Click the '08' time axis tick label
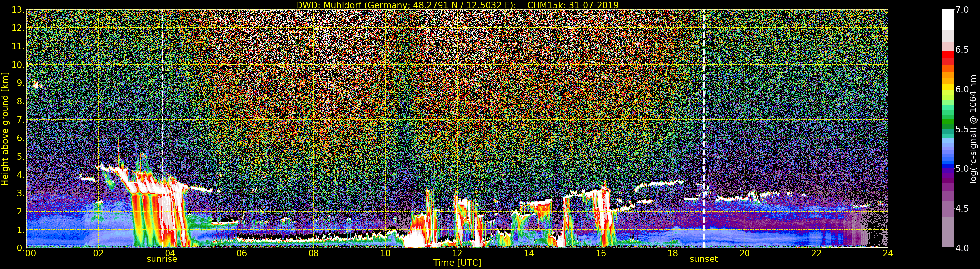This screenshot has height=269, width=980. [x=313, y=253]
